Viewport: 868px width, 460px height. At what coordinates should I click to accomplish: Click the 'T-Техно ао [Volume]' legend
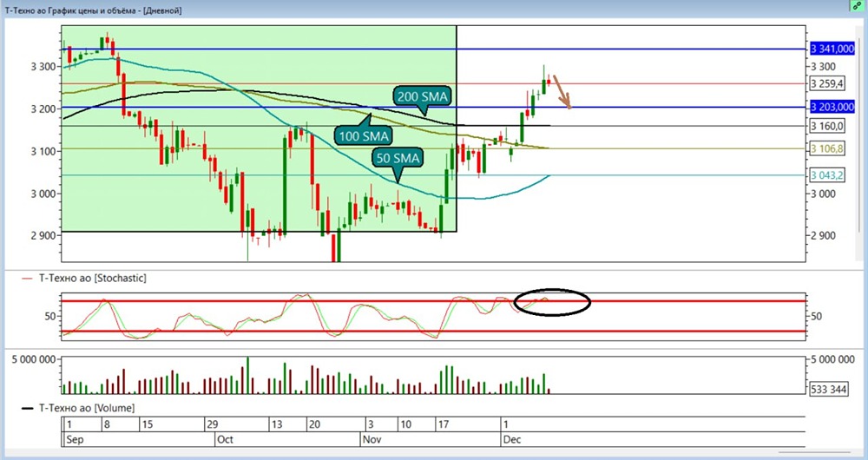(x=78, y=408)
